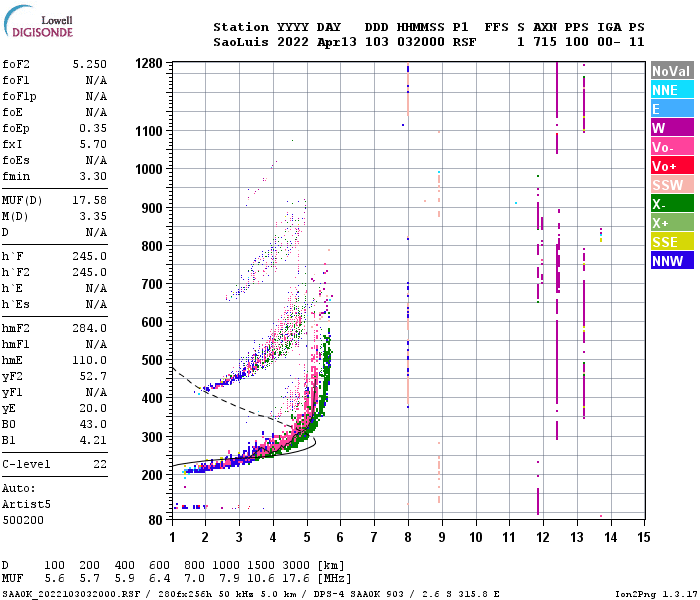This screenshot has height=600, width=700.
Task: Click the Ion2Png 1.3.17 version text
Action: (656, 594)
